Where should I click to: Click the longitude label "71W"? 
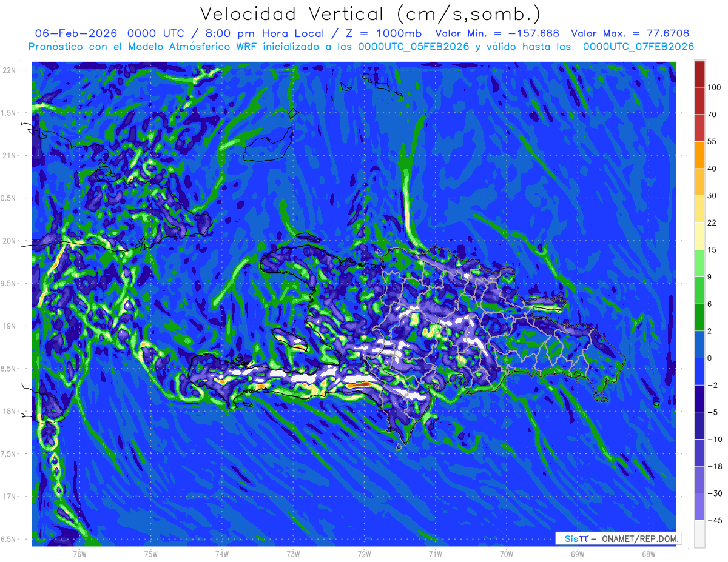435,554
